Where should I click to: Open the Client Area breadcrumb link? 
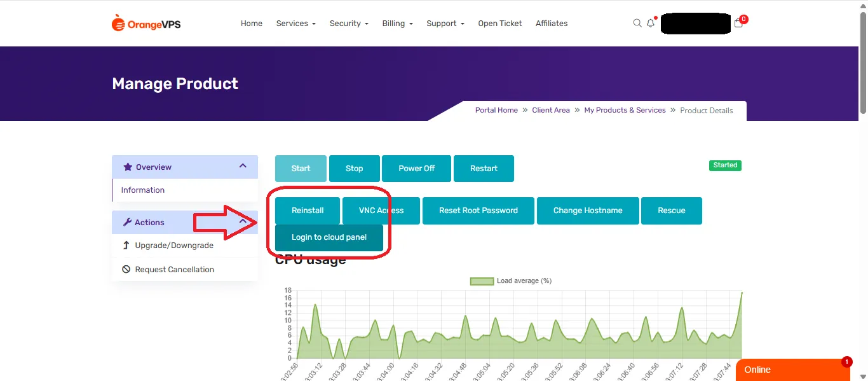(550, 109)
